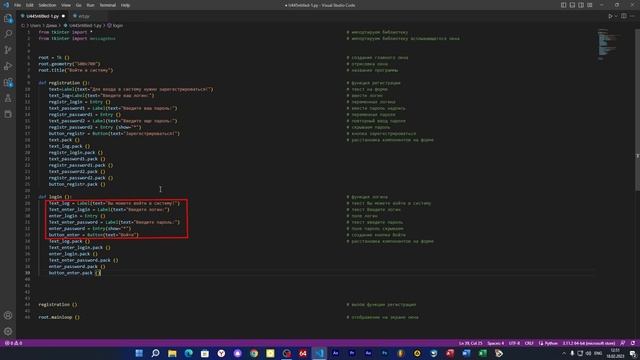Click the editor vertical scrollbar
The height and width of the screenshot is (360, 640).
[x=638, y=109]
